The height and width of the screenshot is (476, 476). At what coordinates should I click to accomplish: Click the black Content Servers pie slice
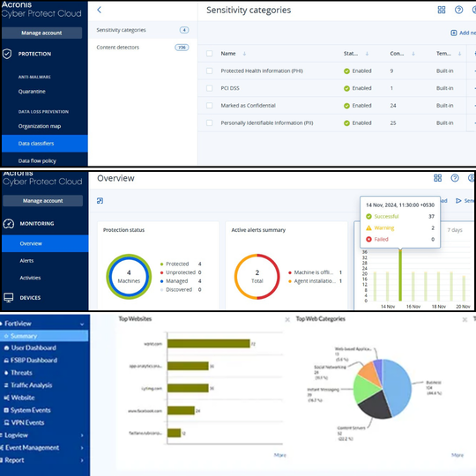(x=376, y=405)
